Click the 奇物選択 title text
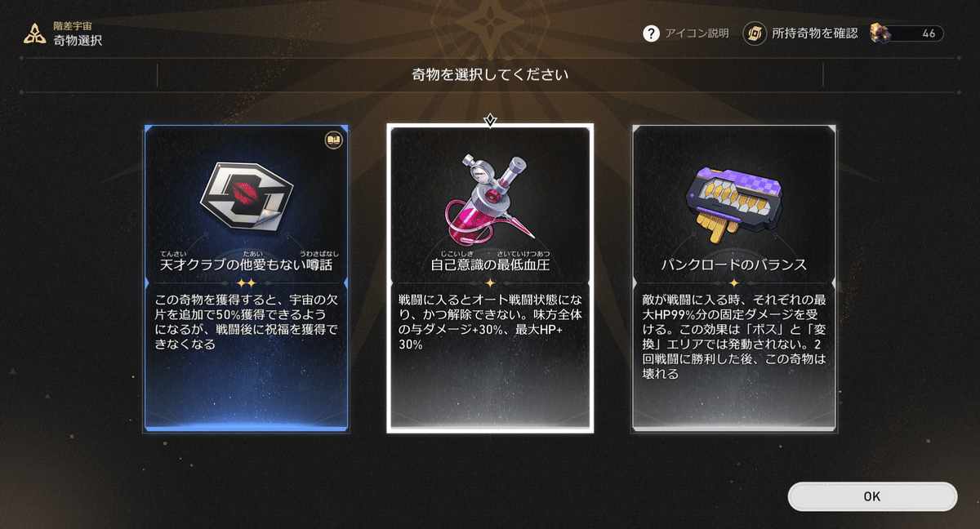Viewport: 980px width, 529px height. point(78,40)
